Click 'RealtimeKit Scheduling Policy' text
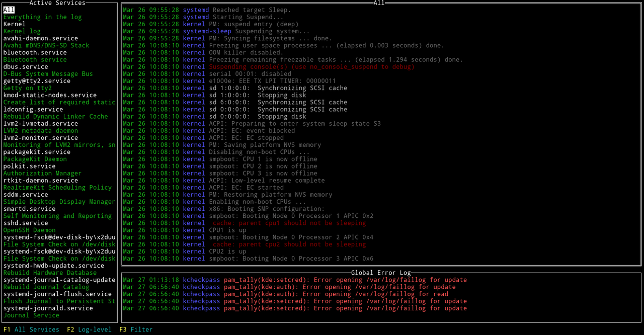 click(57, 187)
